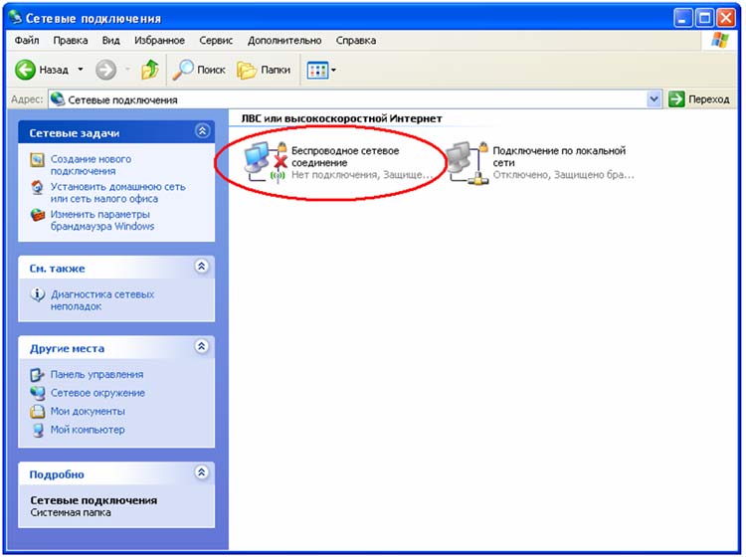Screen dimensions: 746x560
Task: Open the Back button history dropdown arrow
Action: (x=81, y=70)
